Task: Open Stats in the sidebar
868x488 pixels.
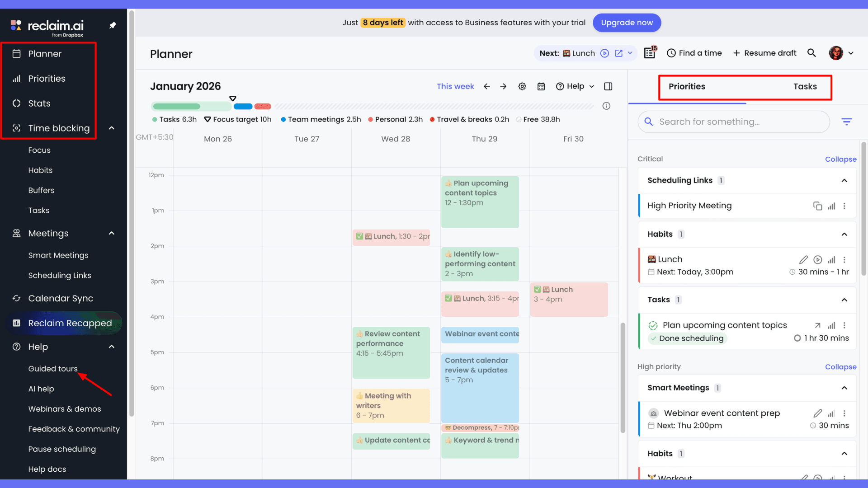Action: (39, 103)
